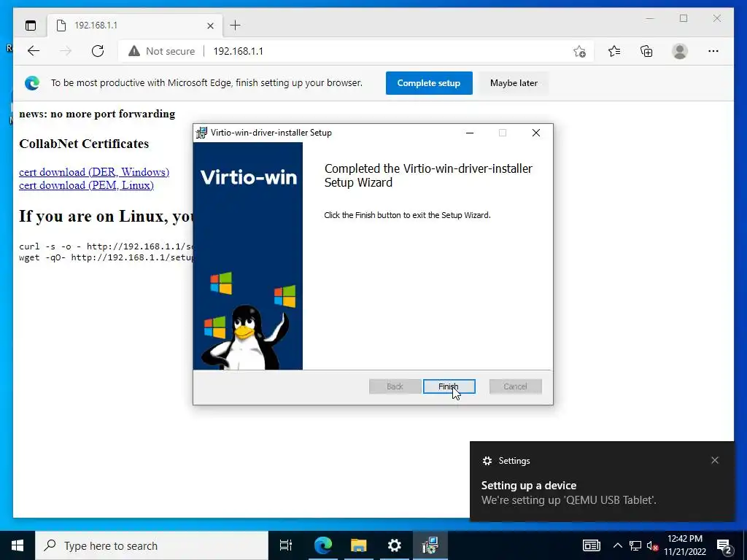This screenshot has width=747, height=560.
Task: Click the Edge logo in setup banner
Action: pyautogui.click(x=32, y=83)
